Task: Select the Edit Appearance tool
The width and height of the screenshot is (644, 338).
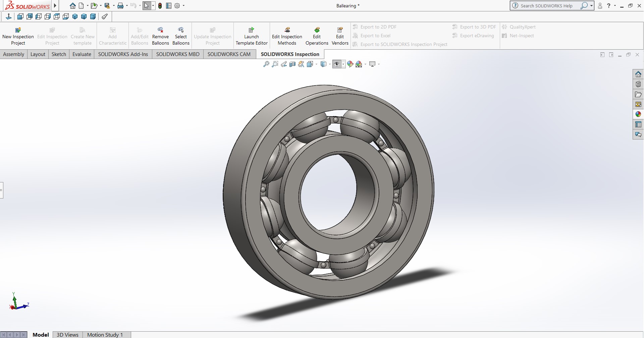Action: tap(350, 64)
